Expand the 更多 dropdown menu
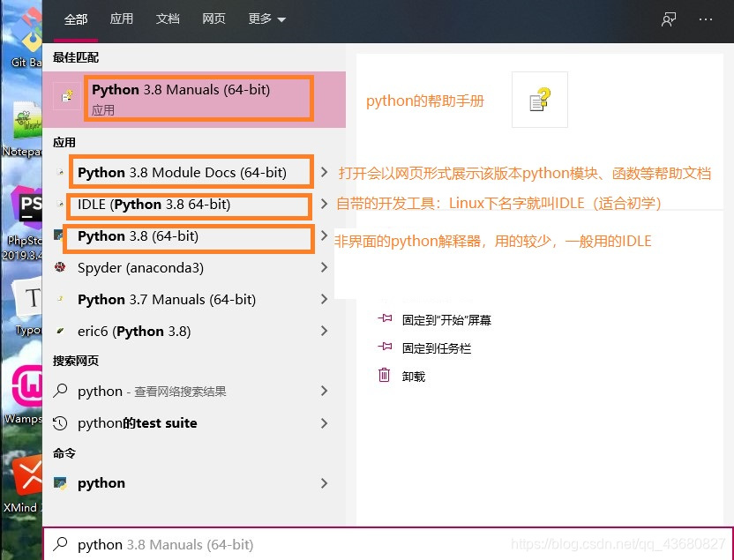The image size is (734, 560). [266, 19]
